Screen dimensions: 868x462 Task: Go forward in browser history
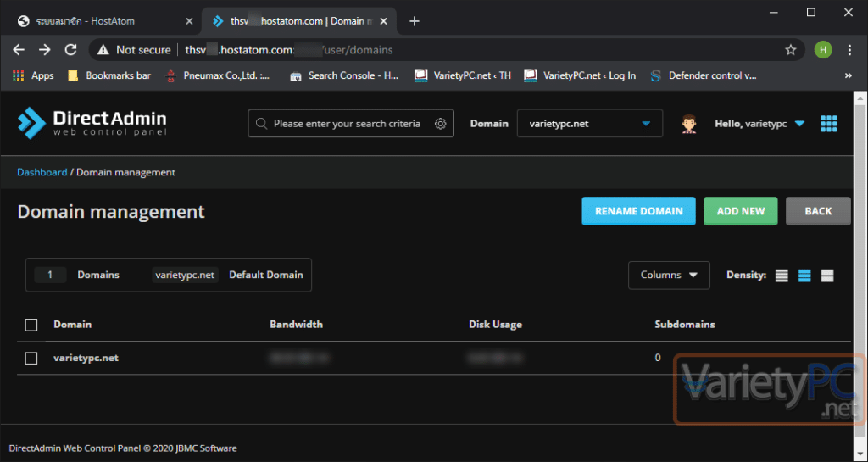(45, 50)
